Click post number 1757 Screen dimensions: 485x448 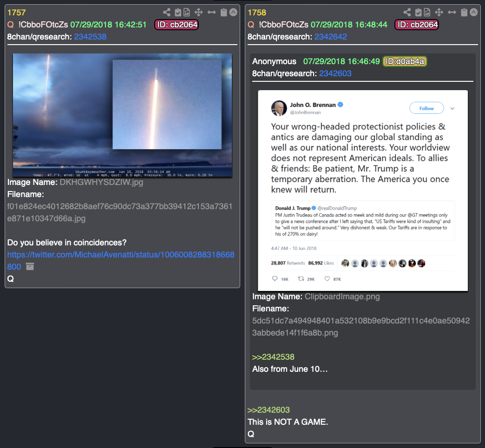pos(16,13)
